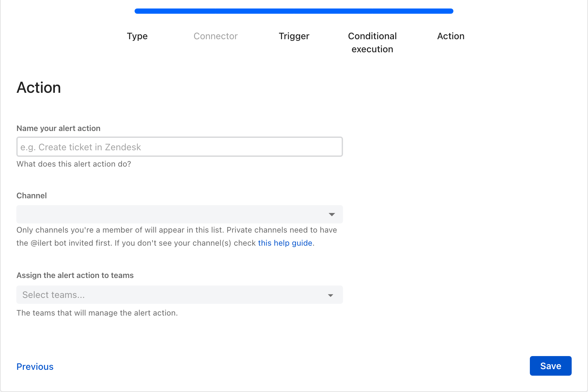Click the 'Channel' field label
Screen dimensions: 588x392
click(x=32, y=196)
